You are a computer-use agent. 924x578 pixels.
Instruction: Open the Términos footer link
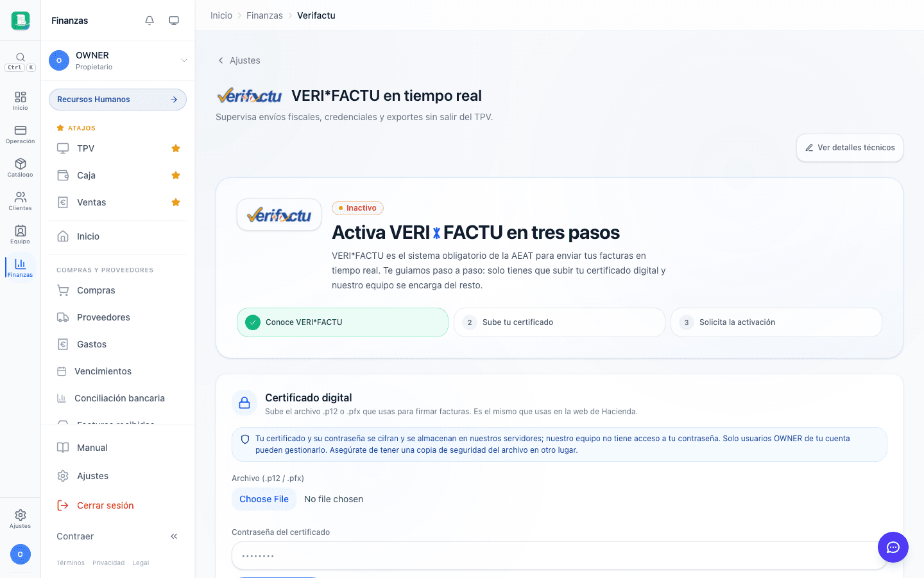[x=71, y=563]
